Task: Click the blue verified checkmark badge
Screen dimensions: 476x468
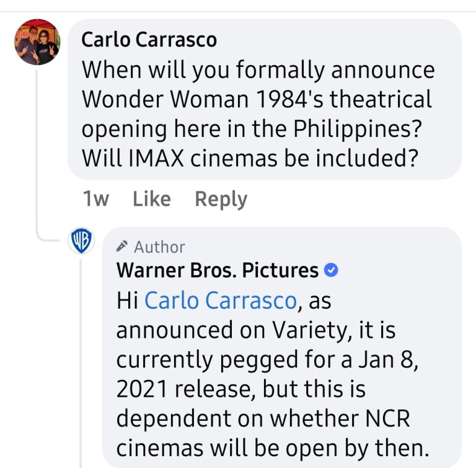Action: pos(332,270)
